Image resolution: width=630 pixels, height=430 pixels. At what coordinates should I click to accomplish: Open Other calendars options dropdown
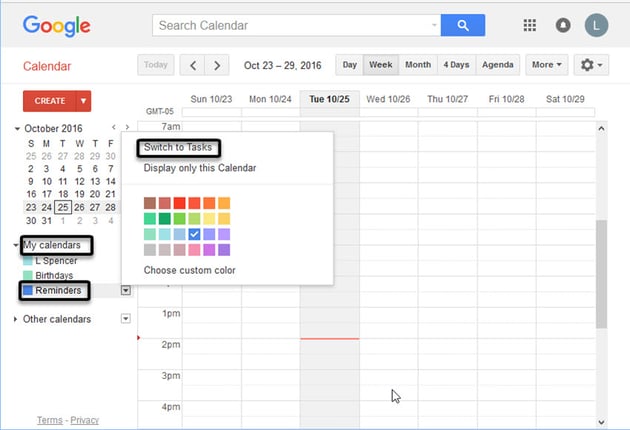click(126, 319)
